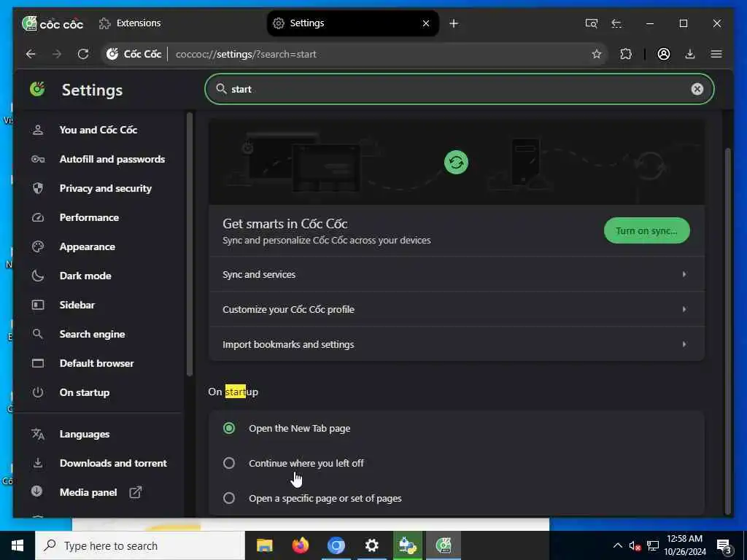Click the back arrows icon beside minimize
747x560 pixels.
616,23
